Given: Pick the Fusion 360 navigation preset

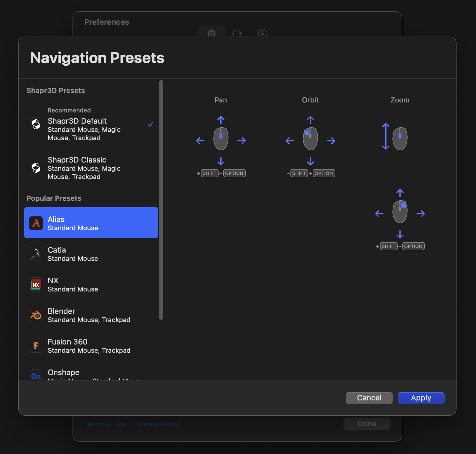Looking at the screenshot, I should pyautogui.click(x=91, y=346).
